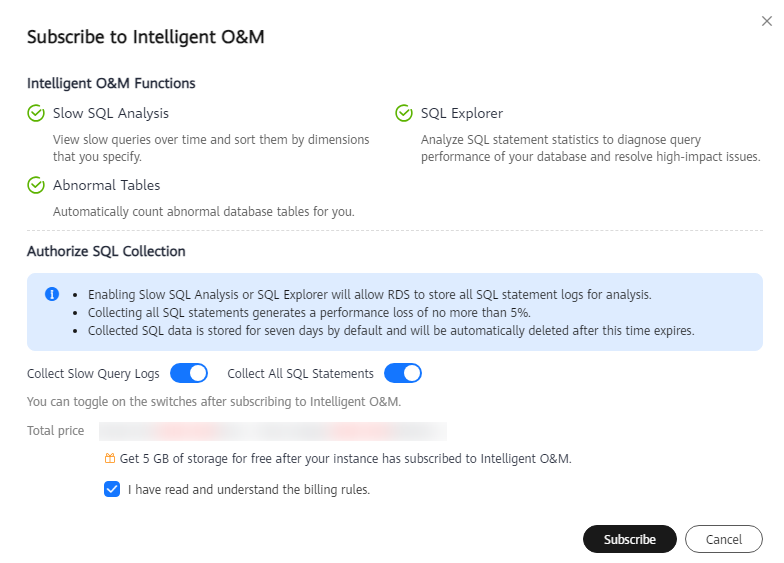This screenshot has height=563, width=784.
Task: Select the blurred Total price field
Action: (273, 431)
